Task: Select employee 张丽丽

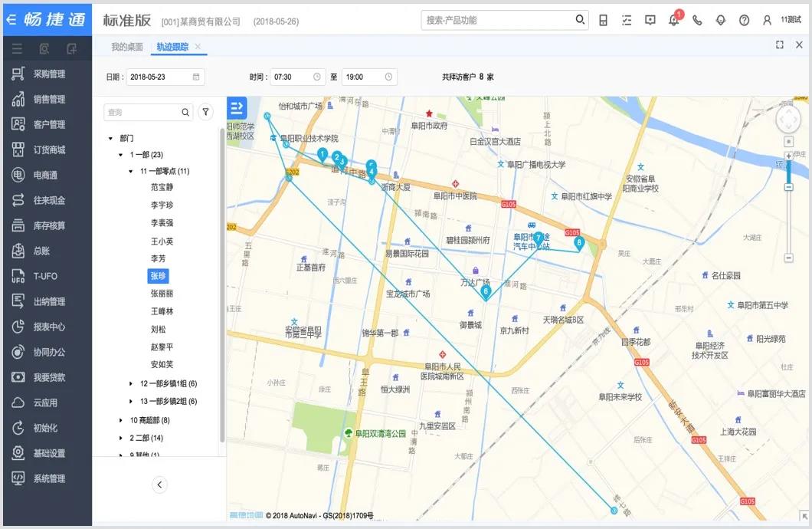Action: (x=162, y=294)
